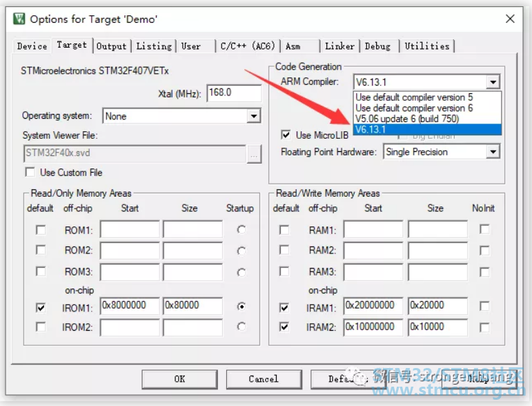Enable NoInit for IRAM2
Viewport: 532px width, 406px height.
click(x=484, y=327)
